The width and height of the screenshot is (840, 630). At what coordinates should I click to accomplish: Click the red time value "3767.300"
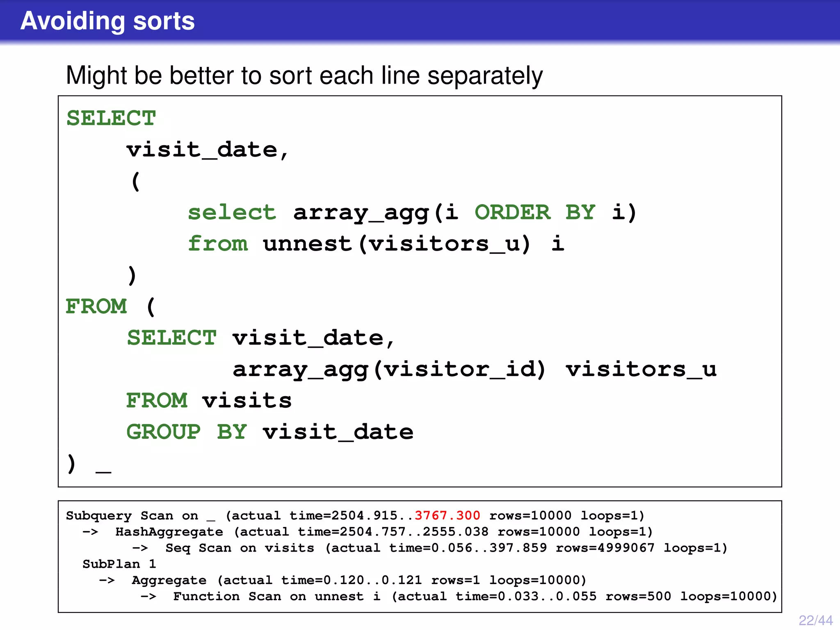coord(447,516)
